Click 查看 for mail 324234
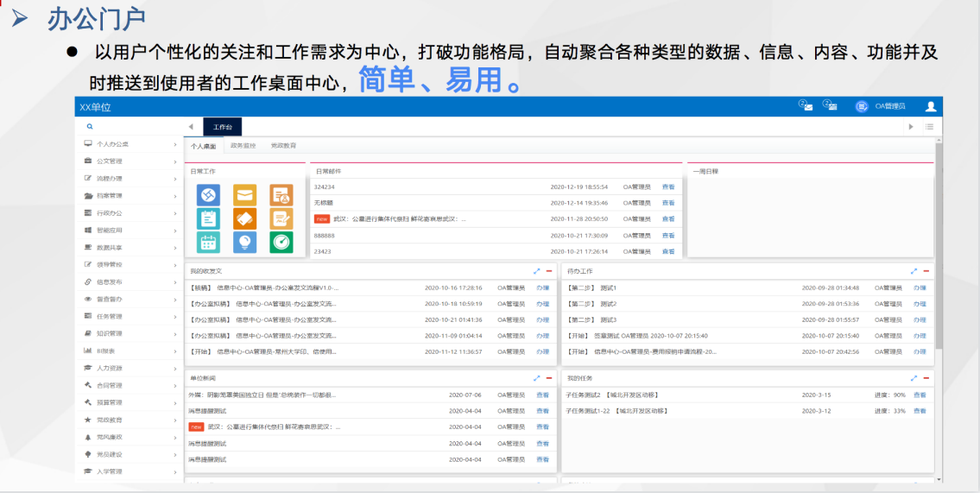This screenshot has width=980, height=493. coord(668,186)
